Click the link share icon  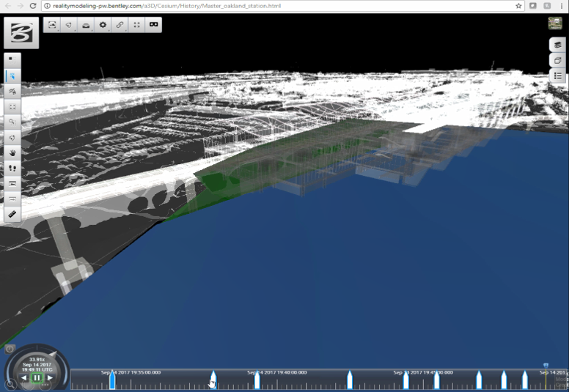[x=120, y=25]
